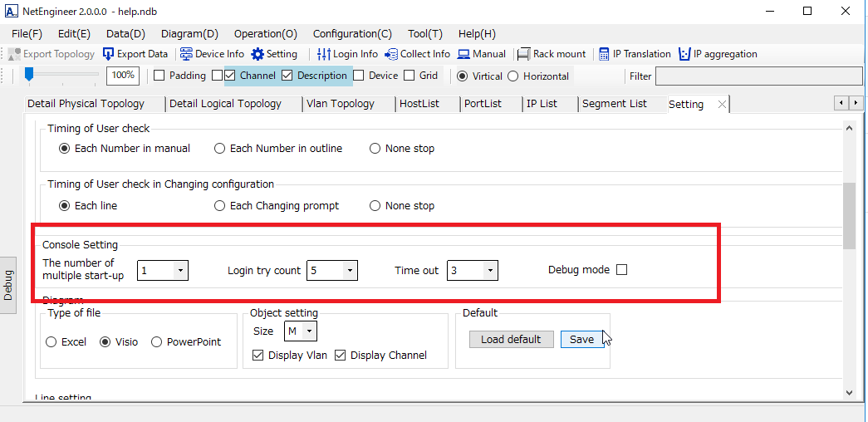
Task: Click the zoom slider handle
Action: click(x=29, y=75)
